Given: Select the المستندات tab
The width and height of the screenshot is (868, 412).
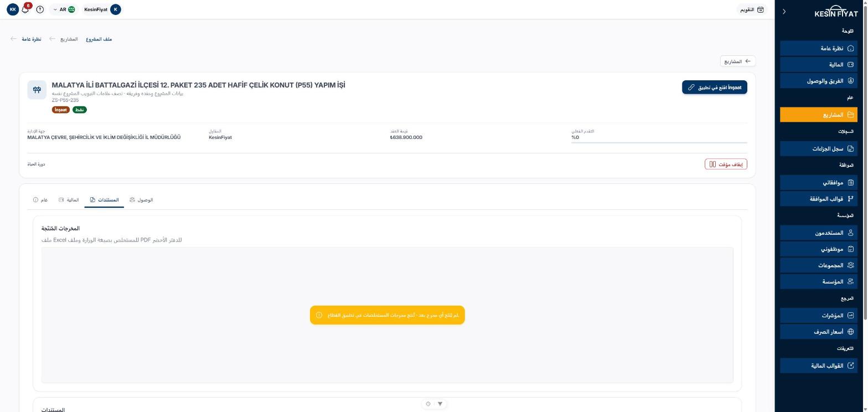Looking at the screenshot, I should pyautogui.click(x=104, y=200).
